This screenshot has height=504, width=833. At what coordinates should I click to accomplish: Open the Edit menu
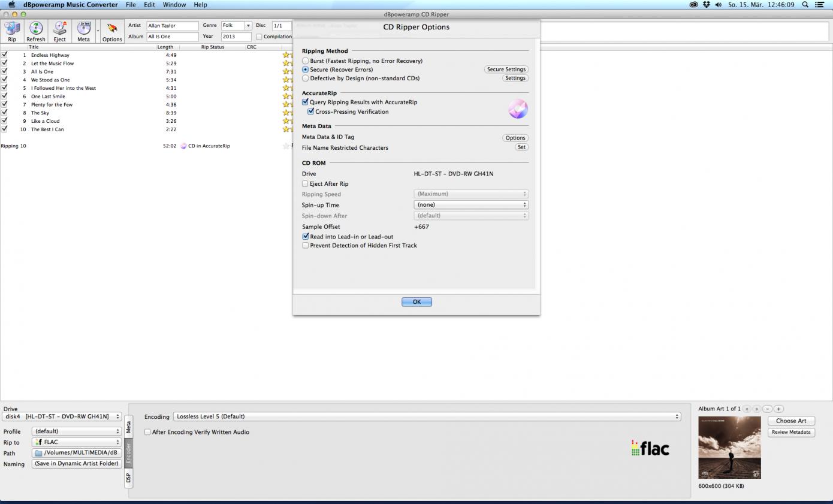(149, 4)
